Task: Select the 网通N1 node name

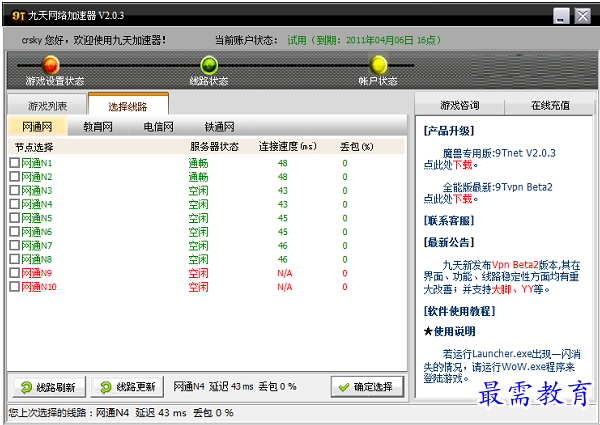Action: point(37,163)
